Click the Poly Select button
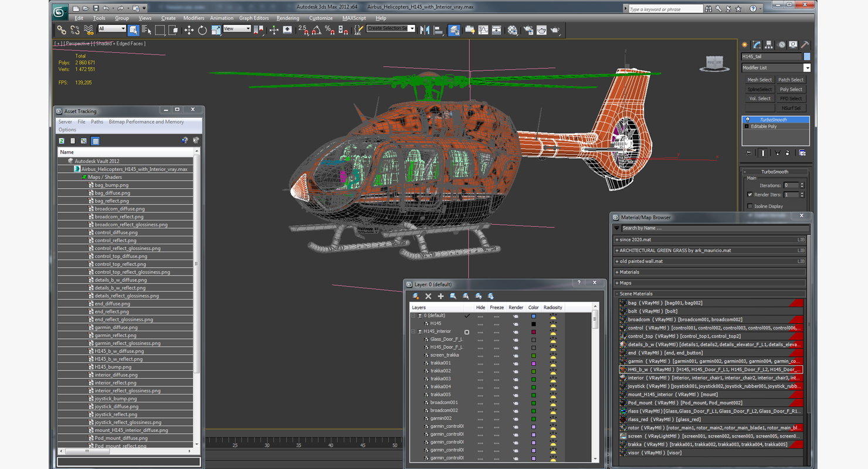The image size is (868, 469). (x=791, y=89)
